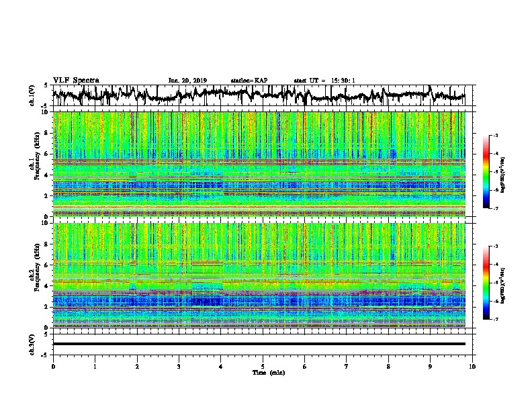Click the "7" tick on the time axis
Viewport: 532px width, 411px height.
tap(347, 367)
